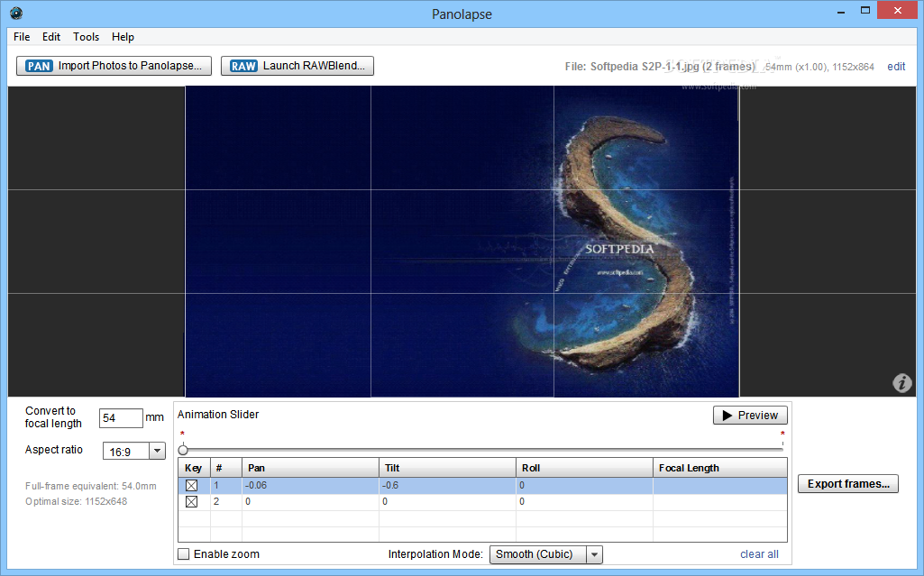Open the Interpolation Mode dropdown arrow
The width and height of the screenshot is (924, 576).
click(594, 554)
